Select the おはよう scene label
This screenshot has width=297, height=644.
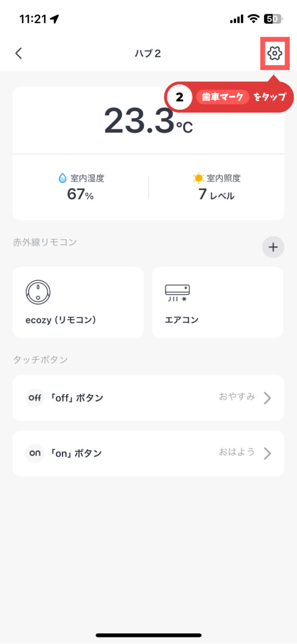click(x=237, y=452)
